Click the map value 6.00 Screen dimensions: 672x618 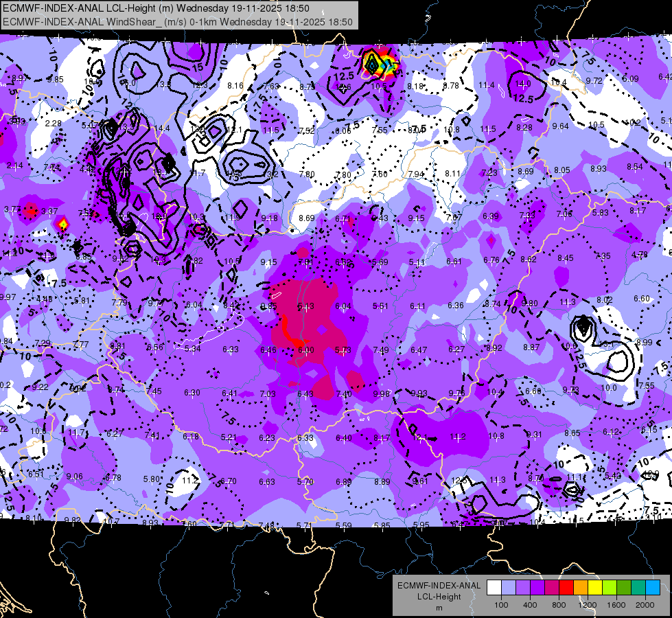(x=306, y=350)
